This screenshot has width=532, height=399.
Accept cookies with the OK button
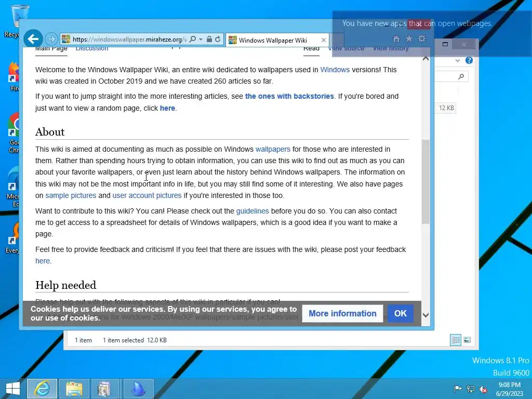point(401,313)
